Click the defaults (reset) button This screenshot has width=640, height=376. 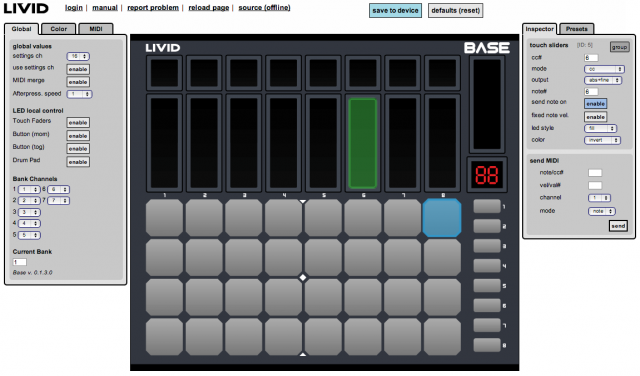pyautogui.click(x=456, y=11)
